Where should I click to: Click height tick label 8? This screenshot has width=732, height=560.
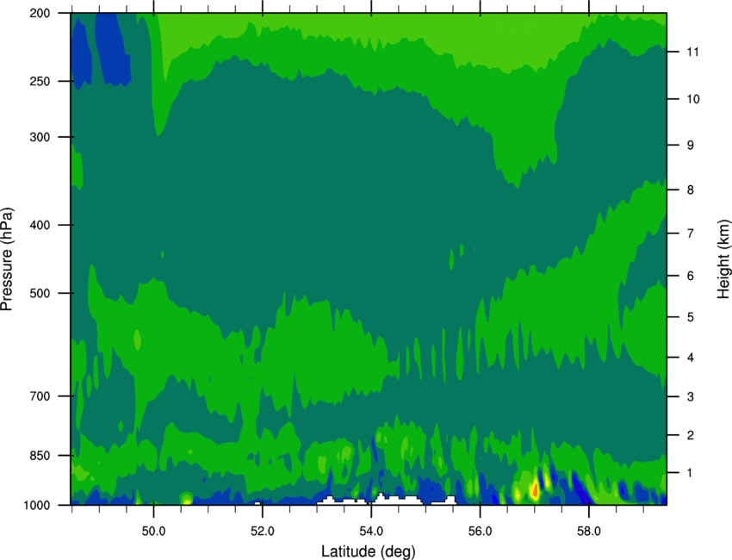click(691, 190)
